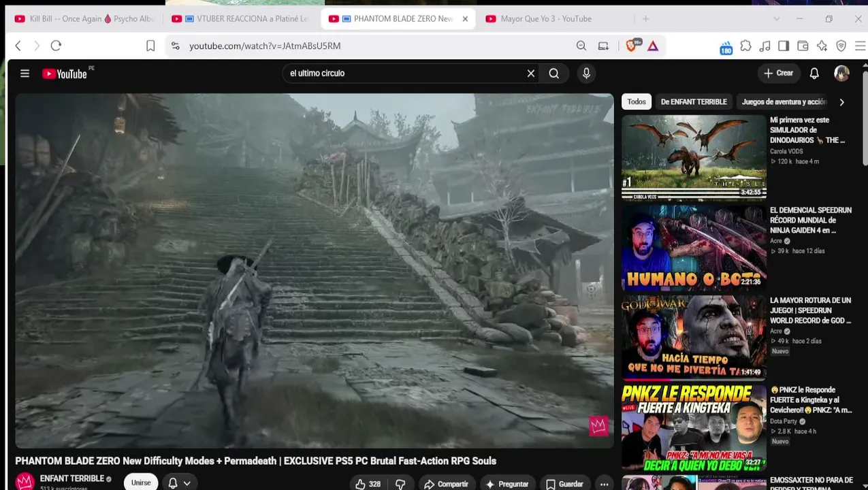View site information icon in the address bar
Image resolution: width=868 pixels, height=490 pixels.
(x=176, y=46)
